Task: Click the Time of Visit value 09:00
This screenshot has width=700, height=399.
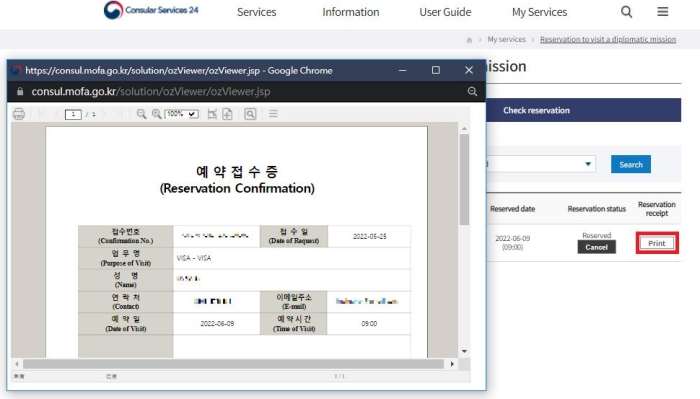Action: 369,324
